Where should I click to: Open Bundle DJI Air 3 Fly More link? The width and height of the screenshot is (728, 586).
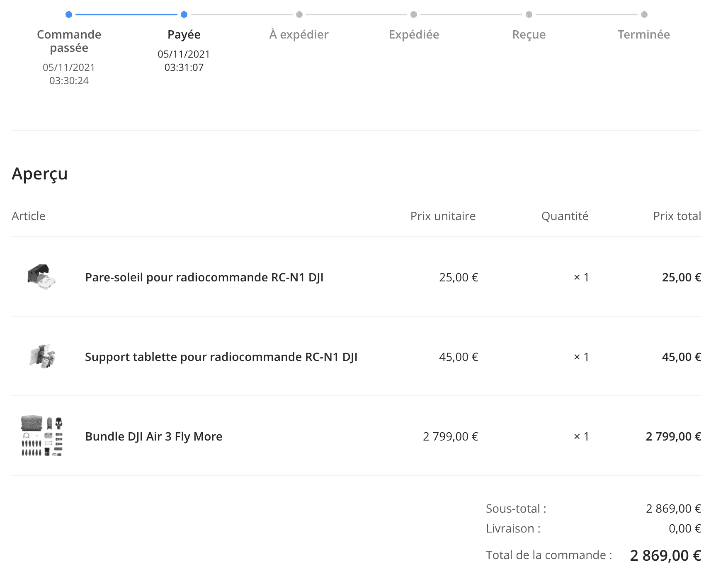(153, 436)
